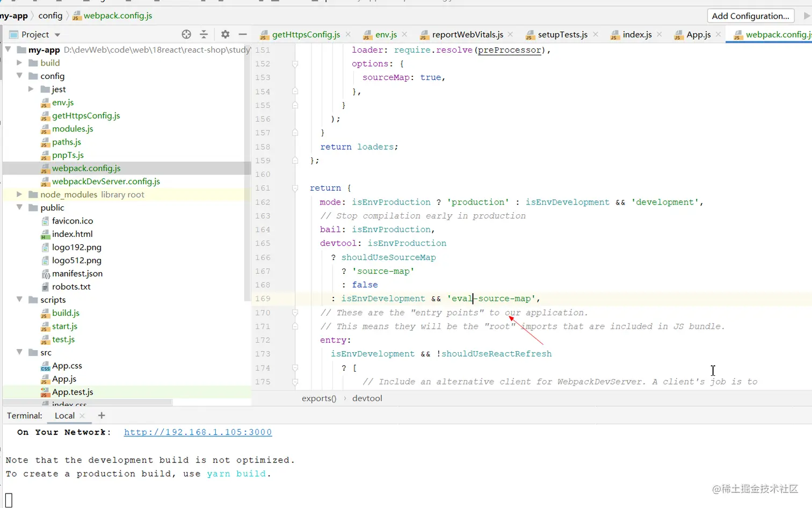Click the robots.txt file icon
Viewport: 812px width, 508px height.
click(x=46, y=287)
